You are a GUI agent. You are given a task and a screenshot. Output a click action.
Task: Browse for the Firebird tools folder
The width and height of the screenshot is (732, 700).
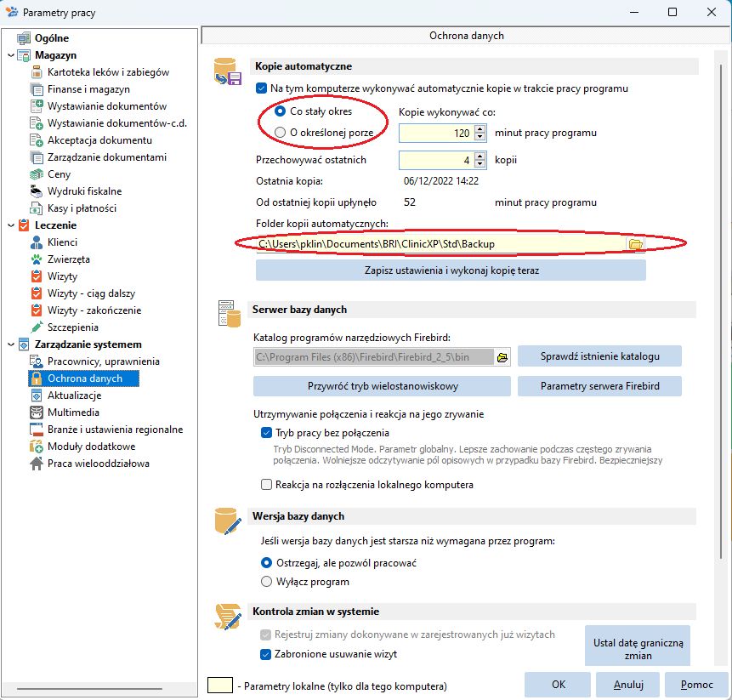click(x=502, y=357)
